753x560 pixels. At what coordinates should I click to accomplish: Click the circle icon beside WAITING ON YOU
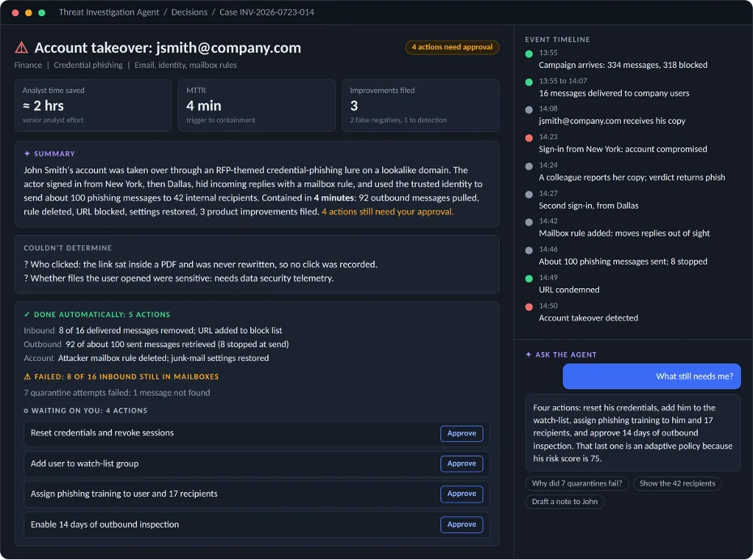pyautogui.click(x=26, y=411)
